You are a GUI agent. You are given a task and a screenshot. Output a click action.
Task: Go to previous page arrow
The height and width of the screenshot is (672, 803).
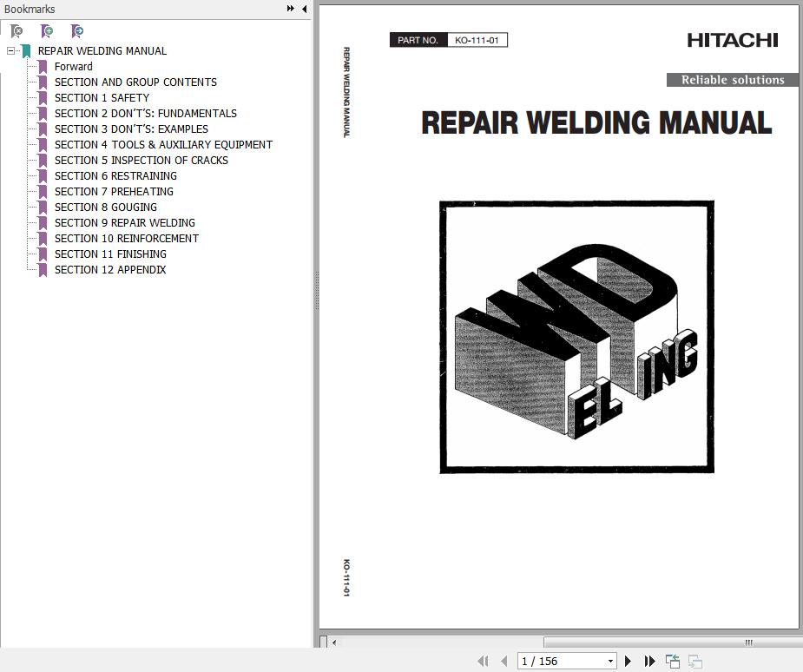coord(504,662)
